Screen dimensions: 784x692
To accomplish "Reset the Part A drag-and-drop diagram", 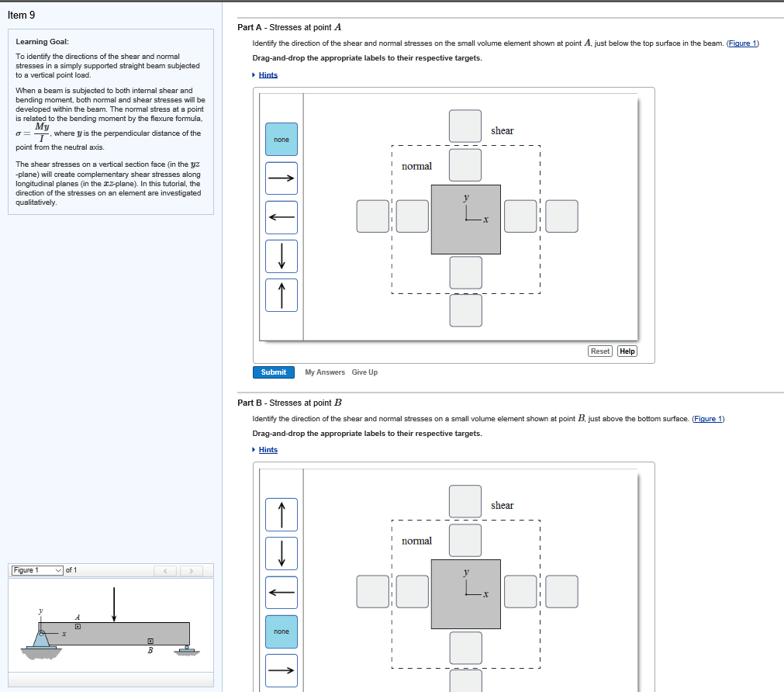I will 599,351.
